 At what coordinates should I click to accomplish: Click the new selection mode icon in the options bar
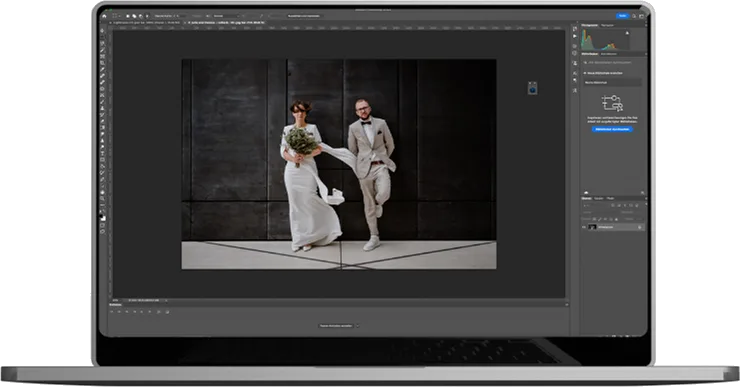point(127,16)
